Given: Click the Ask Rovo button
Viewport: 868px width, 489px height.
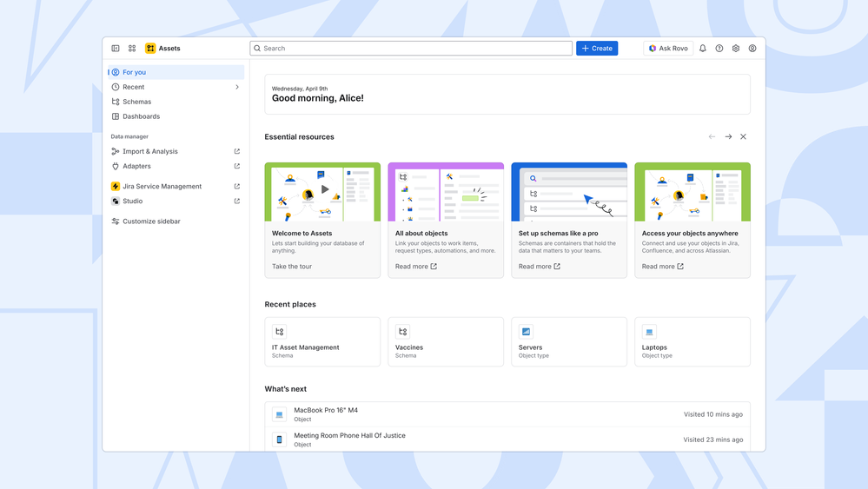Looking at the screenshot, I should pyautogui.click(x=668, y=48).
